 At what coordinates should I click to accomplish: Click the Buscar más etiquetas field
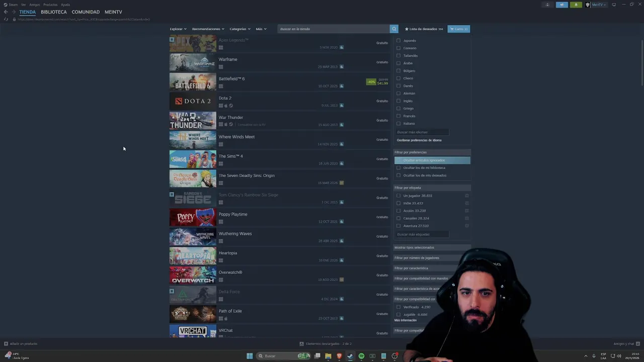pos(422,234)
